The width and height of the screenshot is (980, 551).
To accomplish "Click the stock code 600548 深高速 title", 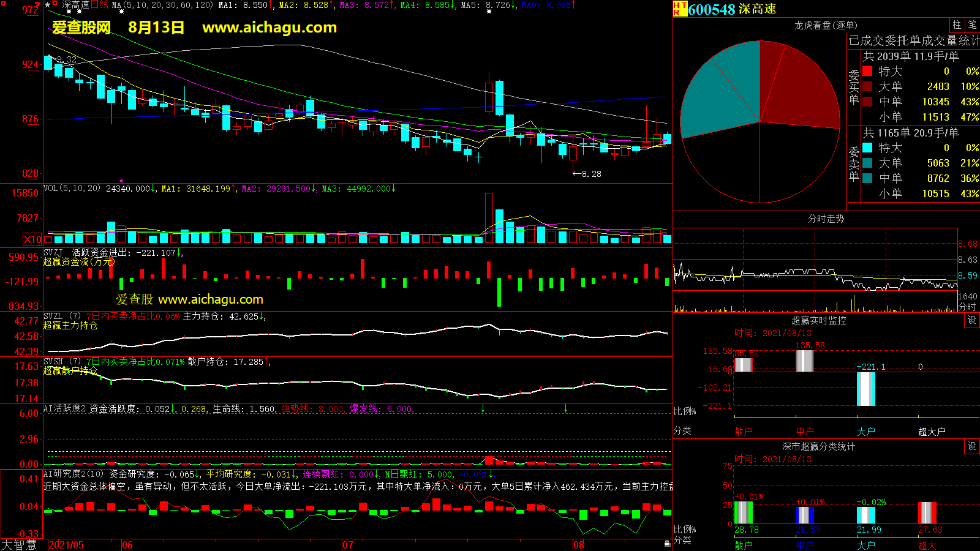I will [x=732, y=9].
